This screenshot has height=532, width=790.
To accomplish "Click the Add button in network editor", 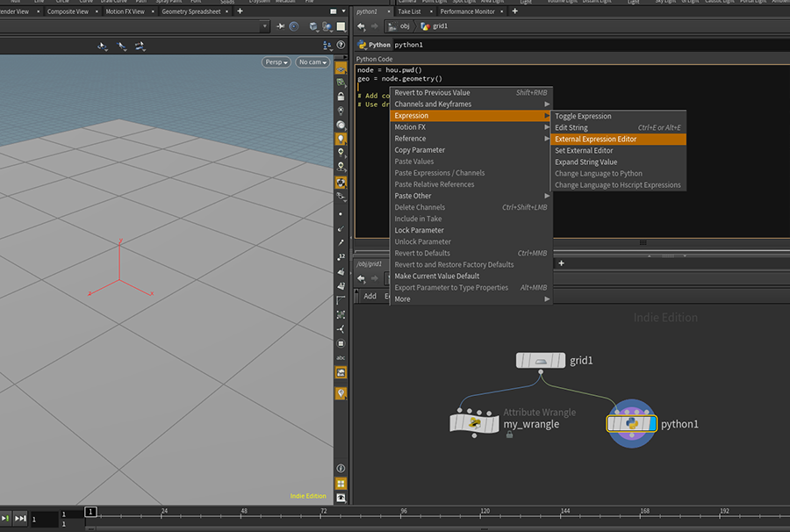I will tap(370, 296).
